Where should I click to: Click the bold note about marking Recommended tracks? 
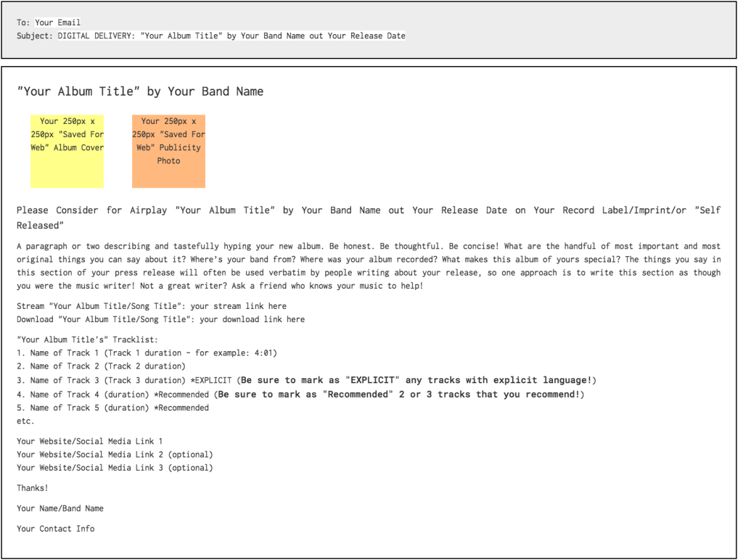point(399,394)
